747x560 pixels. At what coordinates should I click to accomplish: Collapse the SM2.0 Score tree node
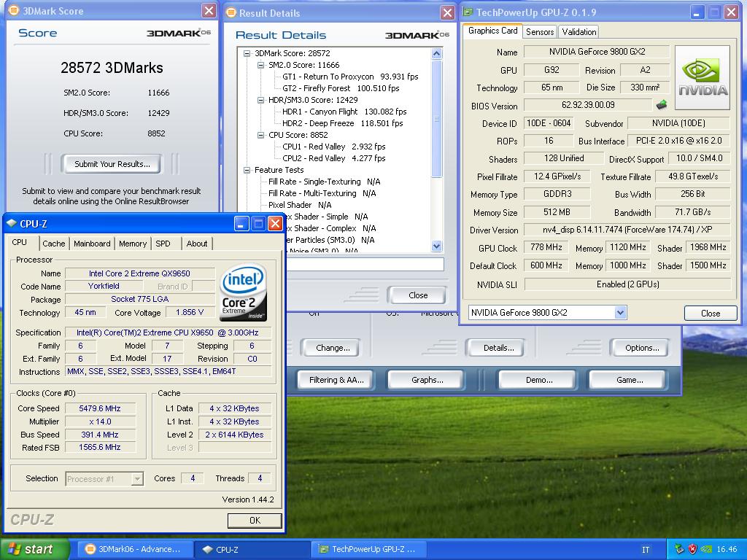tap(260, 65)
